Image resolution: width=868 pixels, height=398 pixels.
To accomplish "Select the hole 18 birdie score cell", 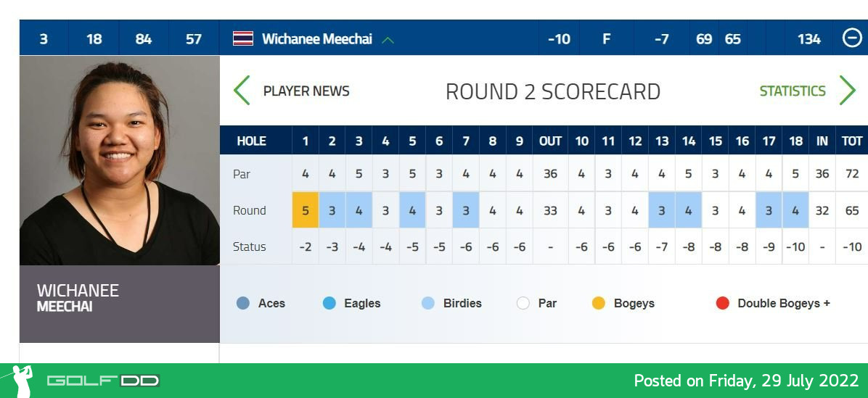I will coord(795,210).
